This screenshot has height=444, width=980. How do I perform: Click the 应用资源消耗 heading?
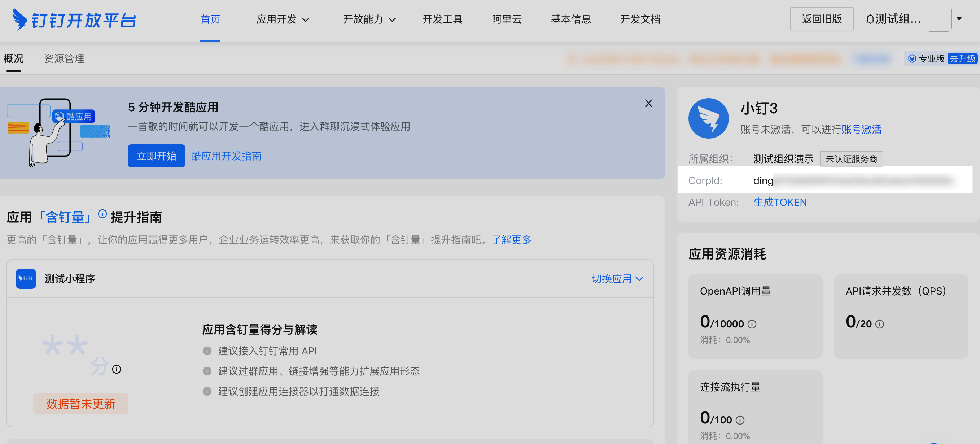pos(727,254)
